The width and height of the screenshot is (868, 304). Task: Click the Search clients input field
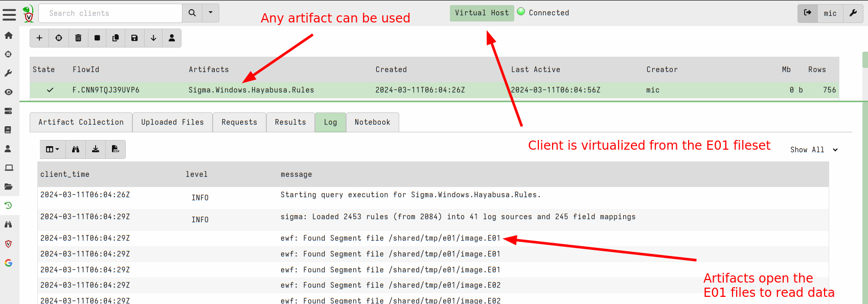(x=110, y=13)
